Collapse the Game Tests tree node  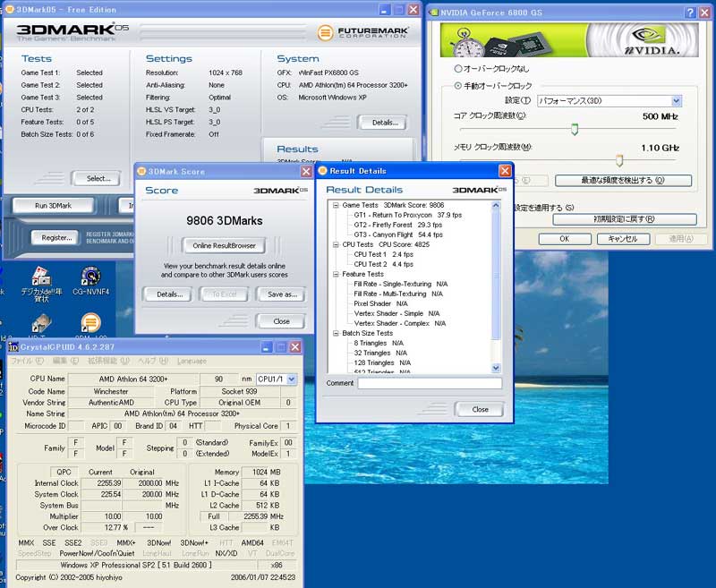336,206
